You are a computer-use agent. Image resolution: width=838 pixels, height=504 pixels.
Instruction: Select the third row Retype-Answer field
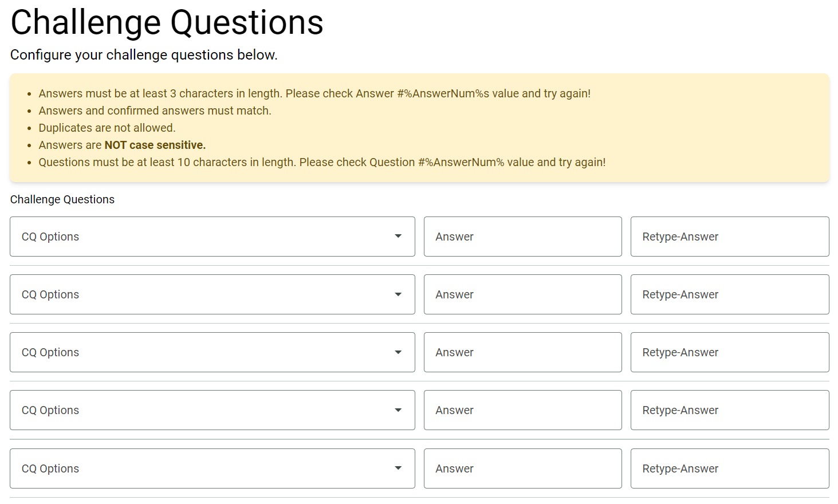[729, 352]
